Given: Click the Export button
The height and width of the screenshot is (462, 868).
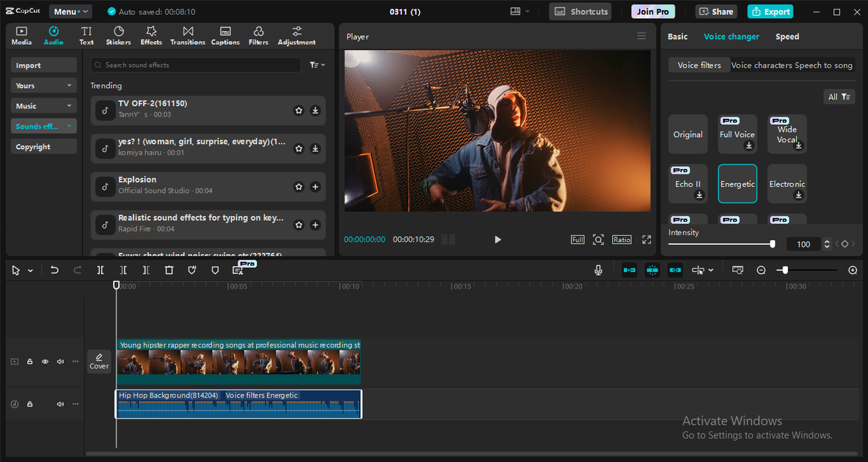Looking at the screenshot, I should click(770, 12).
